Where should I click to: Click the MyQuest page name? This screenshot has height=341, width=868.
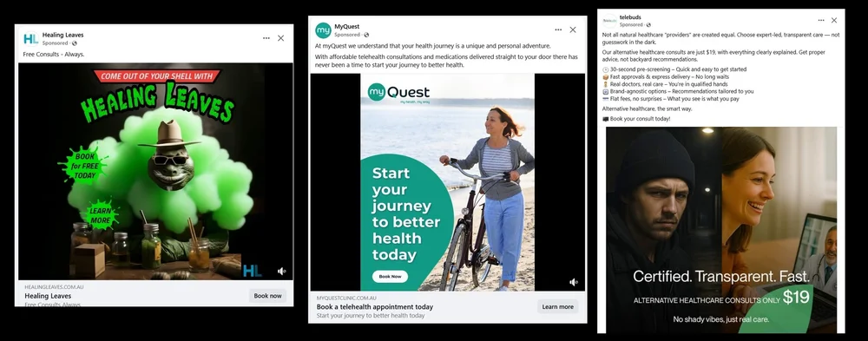pyautogui.click(x=346, y=27)
